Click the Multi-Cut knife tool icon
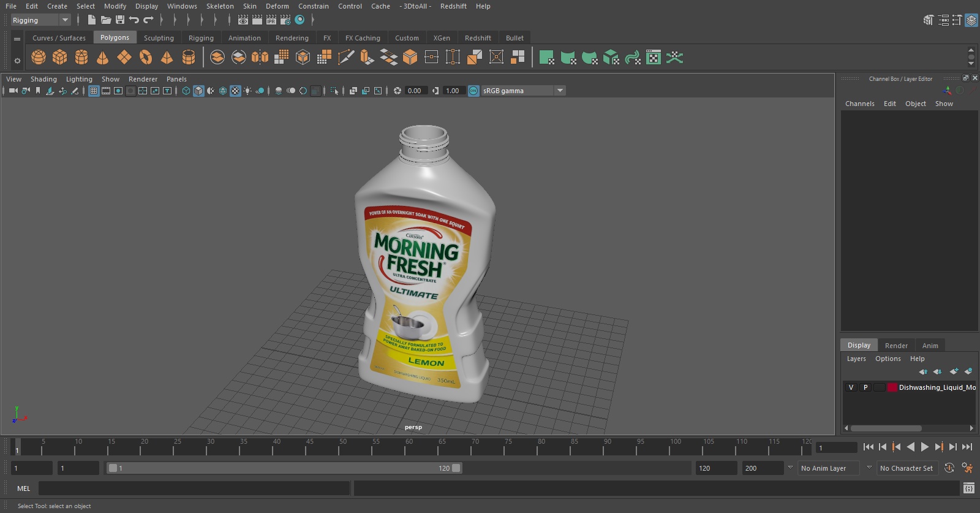The image size is (980, 513). coord(346,58)
